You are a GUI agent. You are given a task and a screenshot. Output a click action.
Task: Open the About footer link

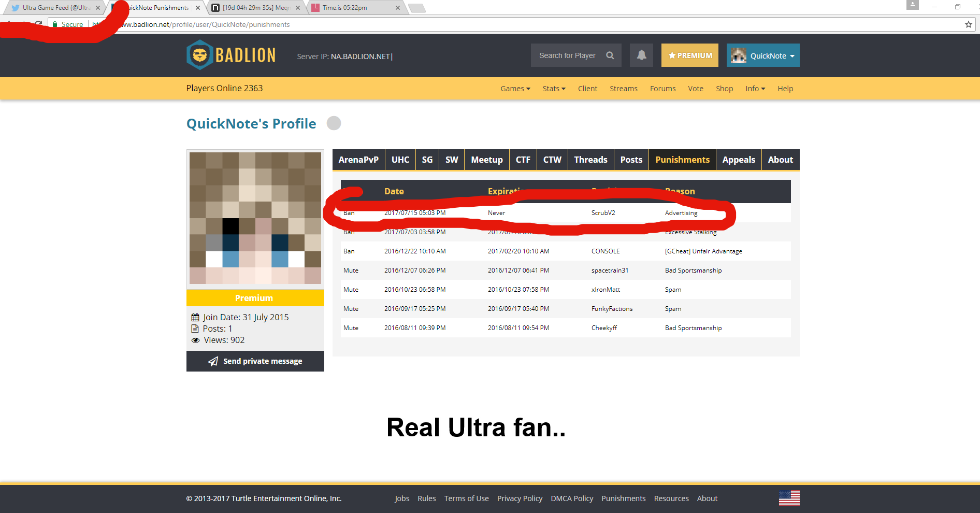(708, 498)
